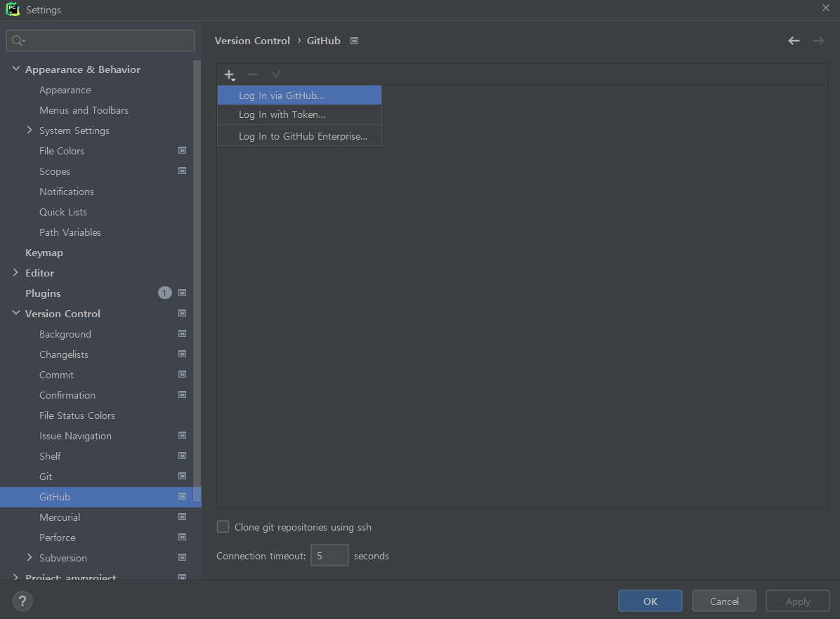Click the Cancel button
This screenshot has width=840, height=619.
click(723, 601)
